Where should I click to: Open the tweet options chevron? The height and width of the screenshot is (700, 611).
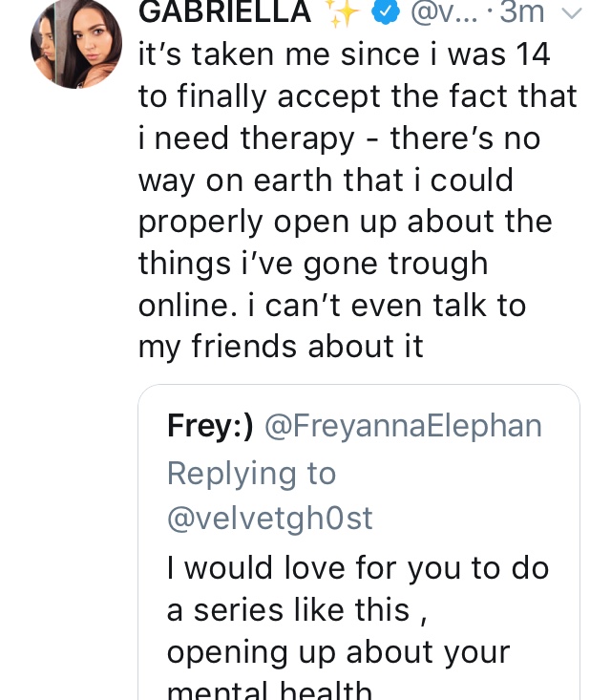pos(571,12)
